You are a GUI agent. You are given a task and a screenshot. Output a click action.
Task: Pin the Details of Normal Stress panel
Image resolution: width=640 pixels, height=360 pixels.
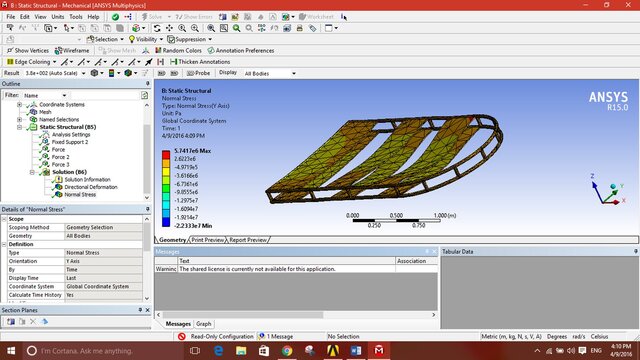click(x=147, y=209)
